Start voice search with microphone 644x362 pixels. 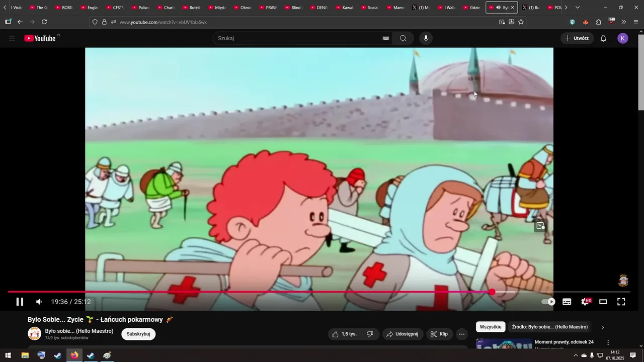[426, 38]
